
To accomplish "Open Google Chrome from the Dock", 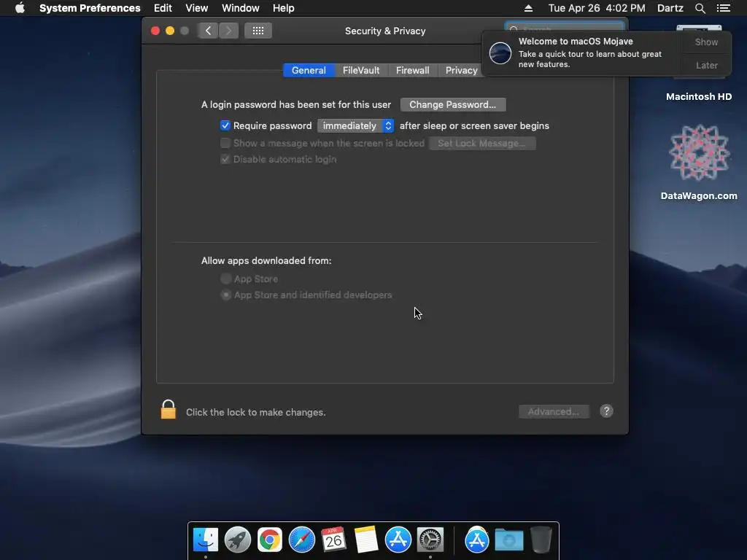I will 270,540.
